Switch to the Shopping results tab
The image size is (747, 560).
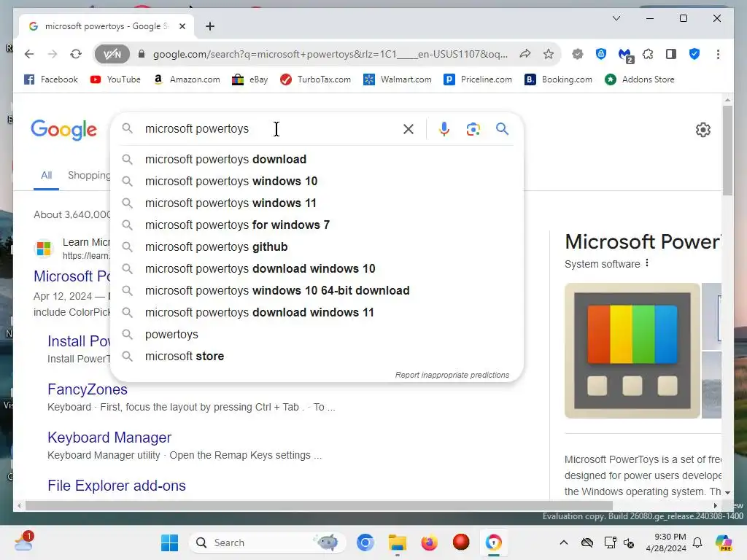click(89, 175)
